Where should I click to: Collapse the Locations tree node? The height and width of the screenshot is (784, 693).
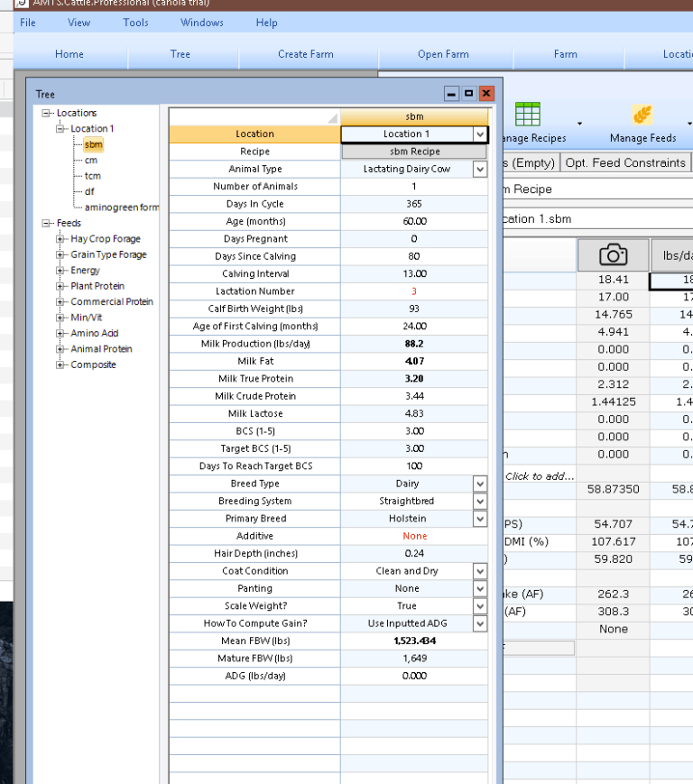(46, 113)
